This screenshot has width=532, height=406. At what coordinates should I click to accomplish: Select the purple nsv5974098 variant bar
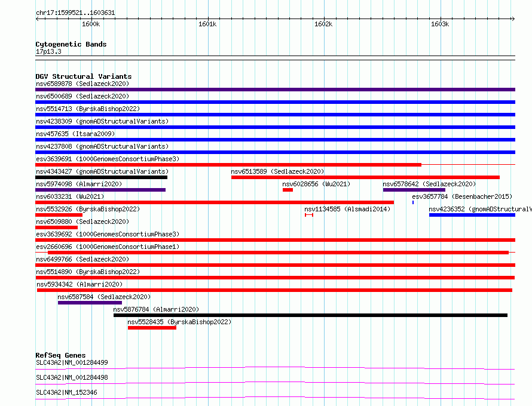100,190
